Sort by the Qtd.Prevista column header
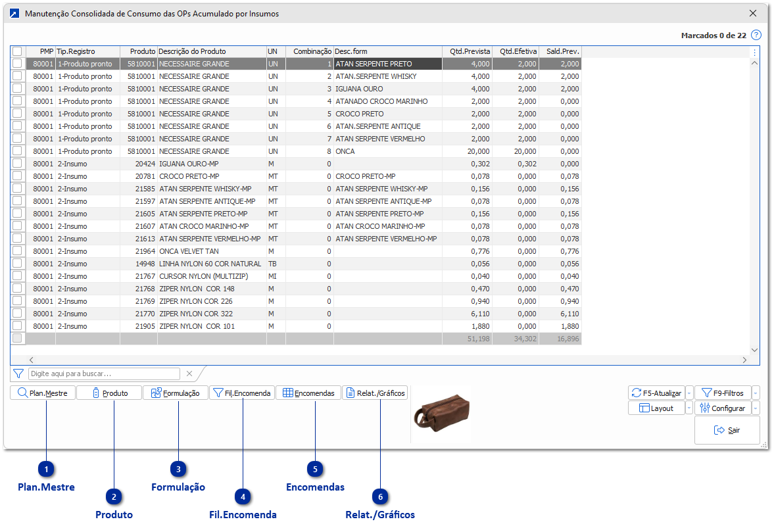 point(467,51)
